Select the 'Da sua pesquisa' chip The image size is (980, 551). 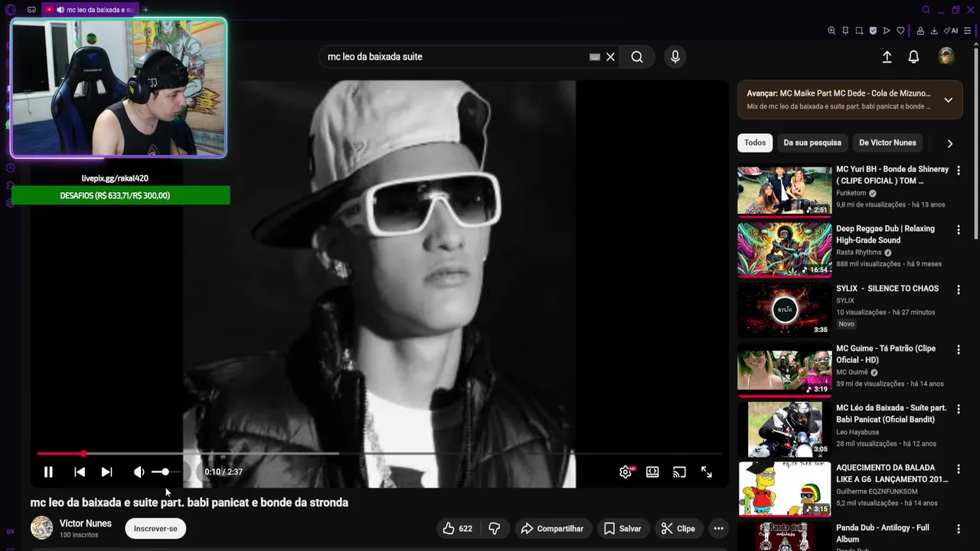point(812,143)
